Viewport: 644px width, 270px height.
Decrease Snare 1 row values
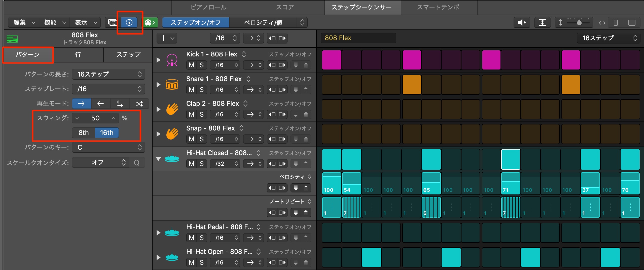point(296,90)
